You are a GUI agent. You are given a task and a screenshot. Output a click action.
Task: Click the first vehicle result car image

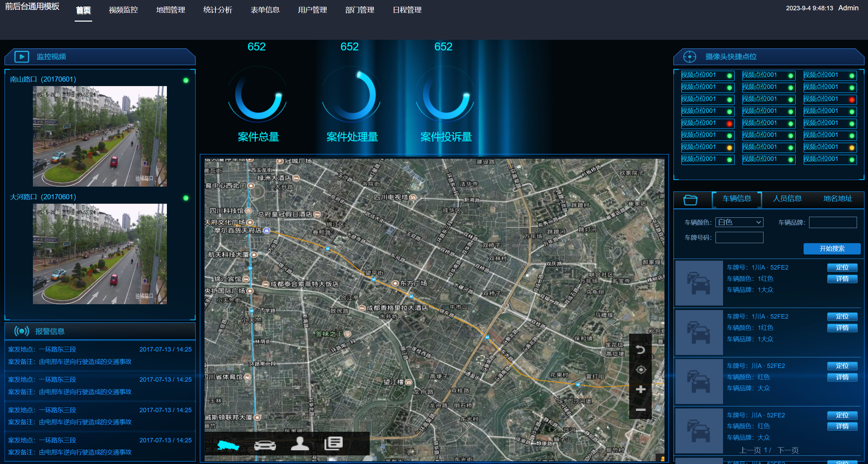(x=699, y=283)
